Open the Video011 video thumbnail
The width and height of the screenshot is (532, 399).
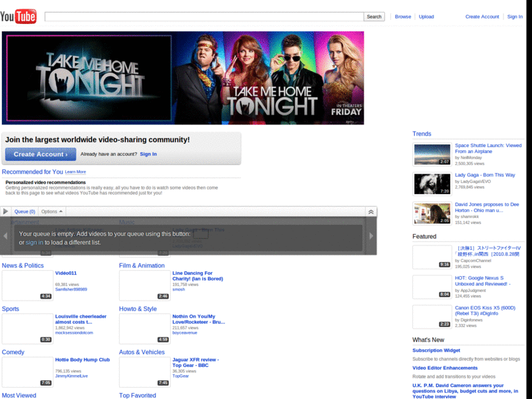pyautogui.click(x=27, y=285)
